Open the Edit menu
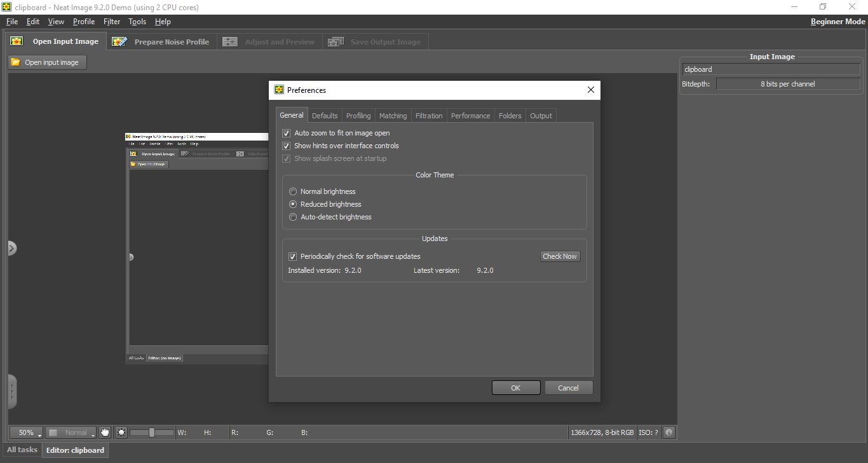Image resolution: width=868 pixels, height=463 pixels. (33, 21)
